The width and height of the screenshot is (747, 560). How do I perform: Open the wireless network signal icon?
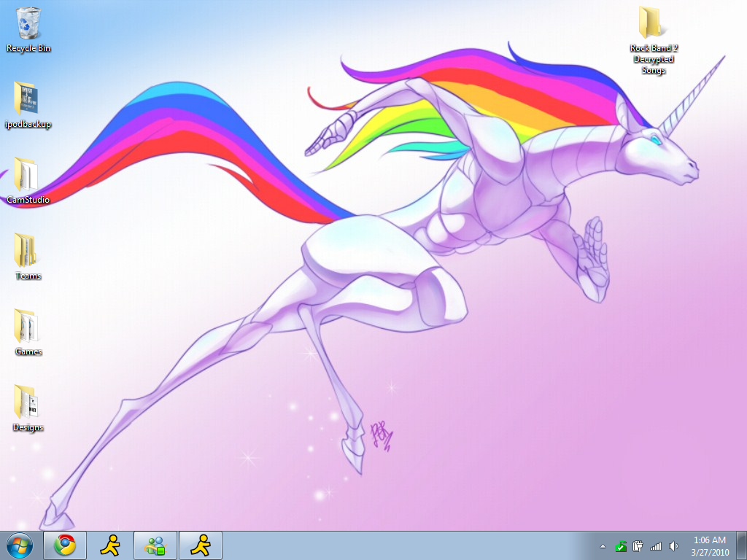coord(656,546)
